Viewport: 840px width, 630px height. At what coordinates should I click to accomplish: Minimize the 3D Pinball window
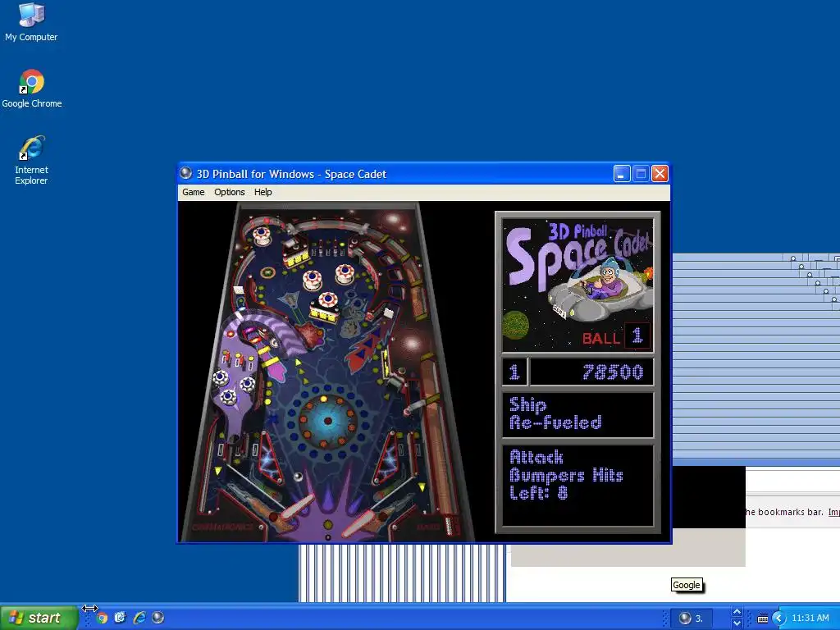[x=622, y=174]
